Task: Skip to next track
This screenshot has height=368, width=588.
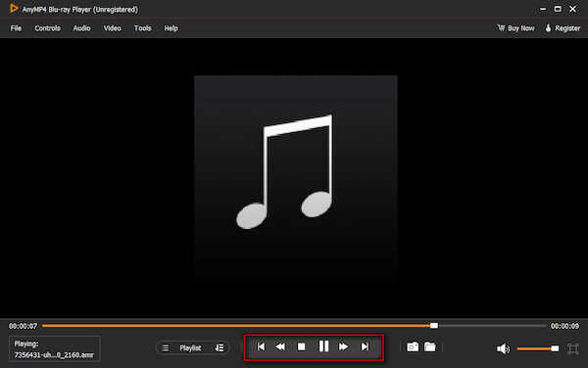Action: [x=365, y=347]
